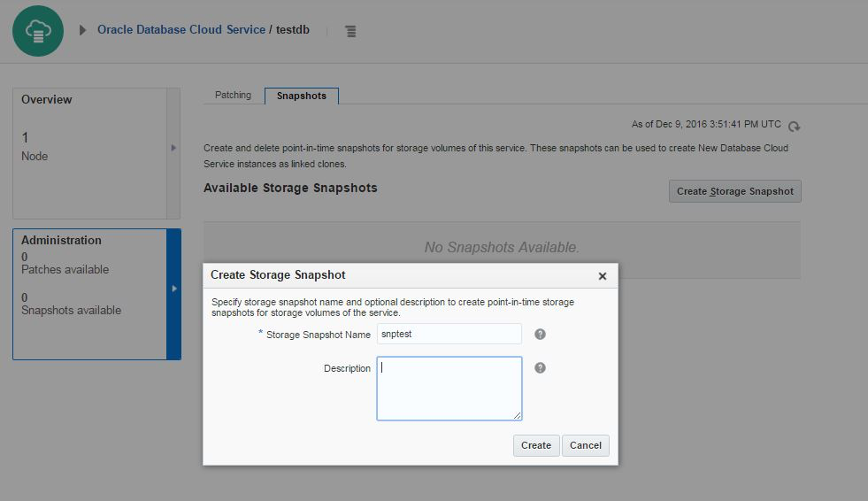Expand the triangle beside Oracle Database Cloud Service
Image resolution: width=868 pixels, height=501 pixels.
pos(83,30)
